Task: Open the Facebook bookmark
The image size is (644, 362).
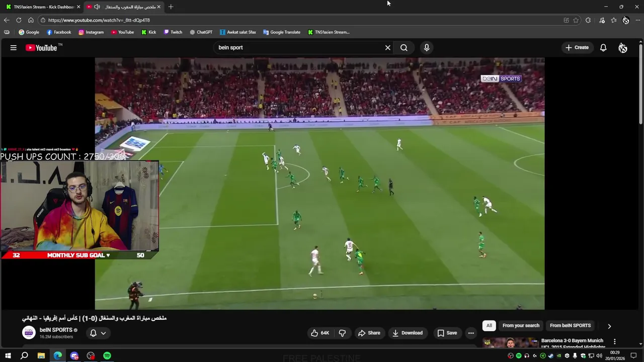Action: click(x=59, y=32)
